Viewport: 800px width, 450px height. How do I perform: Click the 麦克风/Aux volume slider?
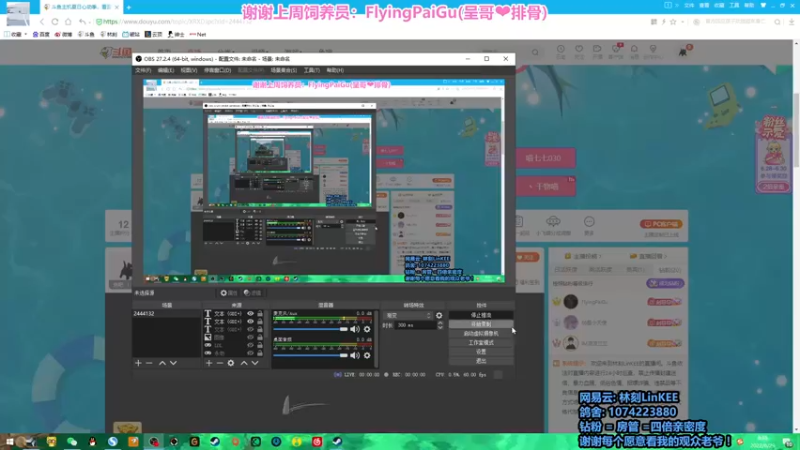tap(310, 329)
